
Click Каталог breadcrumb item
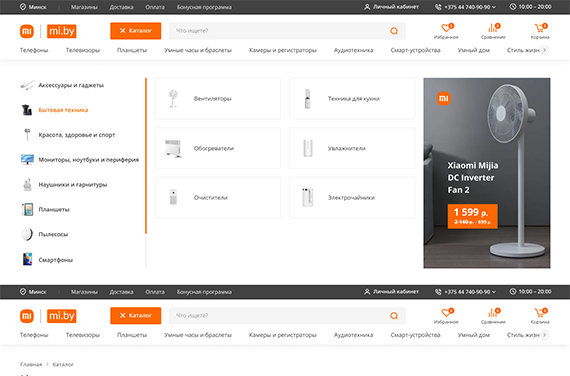pyautogui.click(x=63, y=364)
